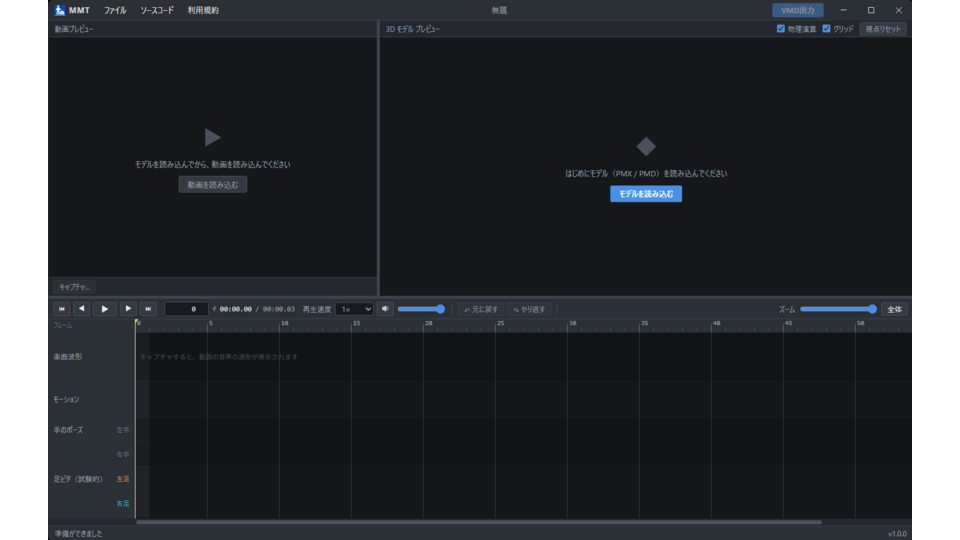Click the 足ピタ（試験的）track label
960x540 pixels.
tap(78, 479)
